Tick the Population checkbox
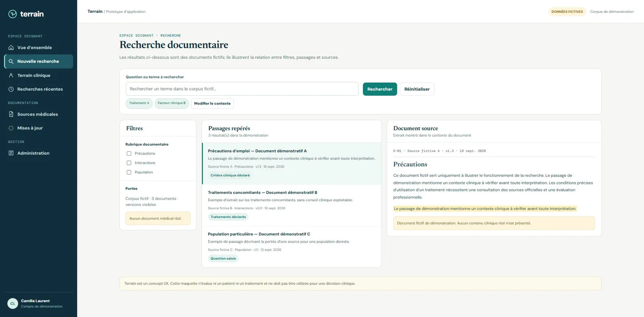644x317 pixels. [x=129, y=172]
